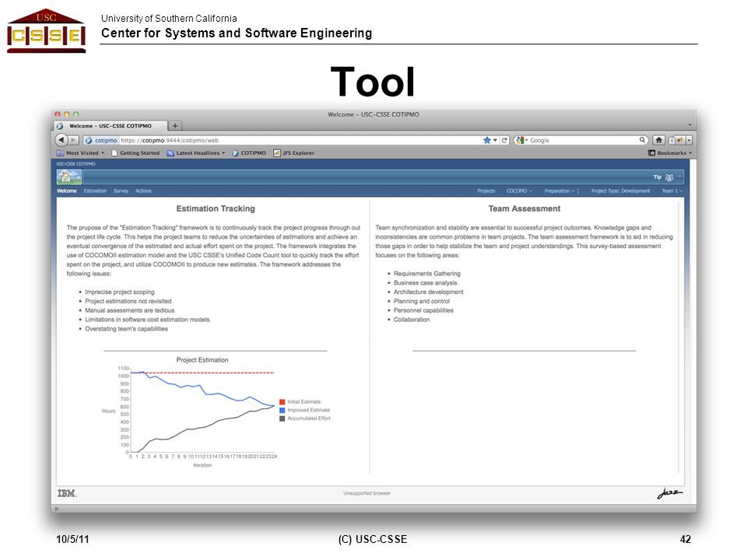Click the Unsupported browser footer text
This screenshot has height=560, width=747.
366,493
